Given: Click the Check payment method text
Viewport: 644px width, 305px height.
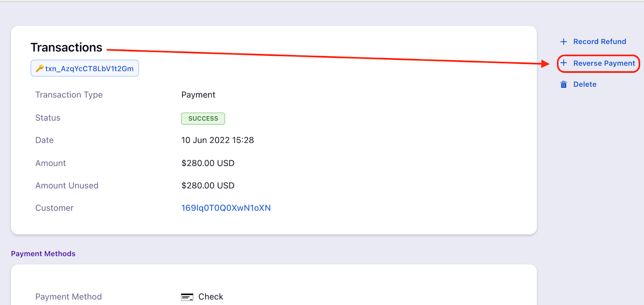Looking at the screenshot, I should point(211,297).
